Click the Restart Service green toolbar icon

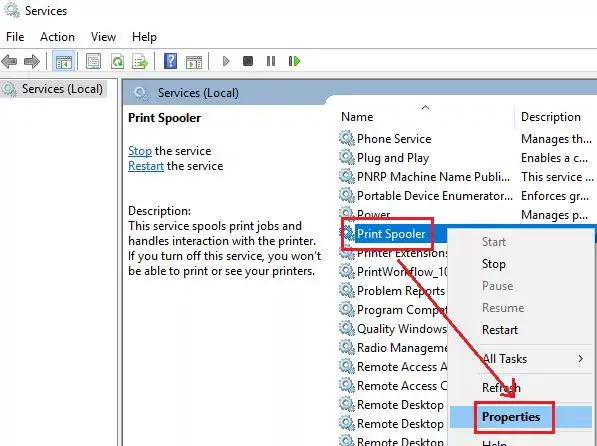[294, 61]
